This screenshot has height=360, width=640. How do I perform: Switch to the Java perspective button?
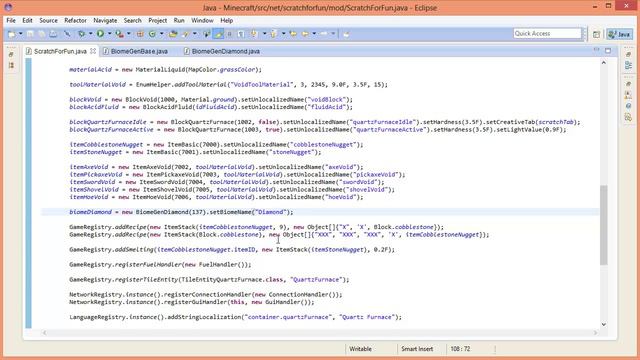point(620,34)
